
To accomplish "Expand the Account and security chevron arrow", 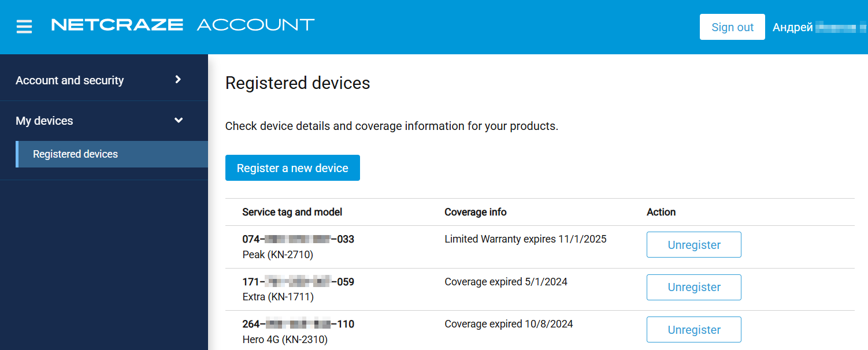I will pos(178,80).
